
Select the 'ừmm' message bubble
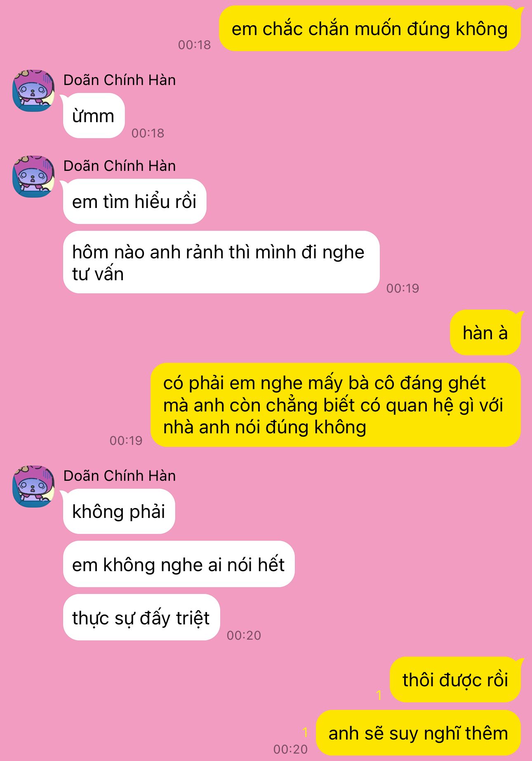[94, 116]
